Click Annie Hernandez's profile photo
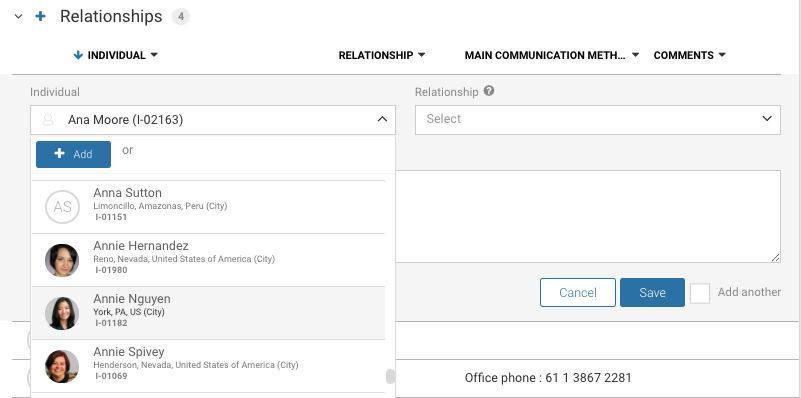The width and height of the screenshot is (801, 398). click(62, 260)
